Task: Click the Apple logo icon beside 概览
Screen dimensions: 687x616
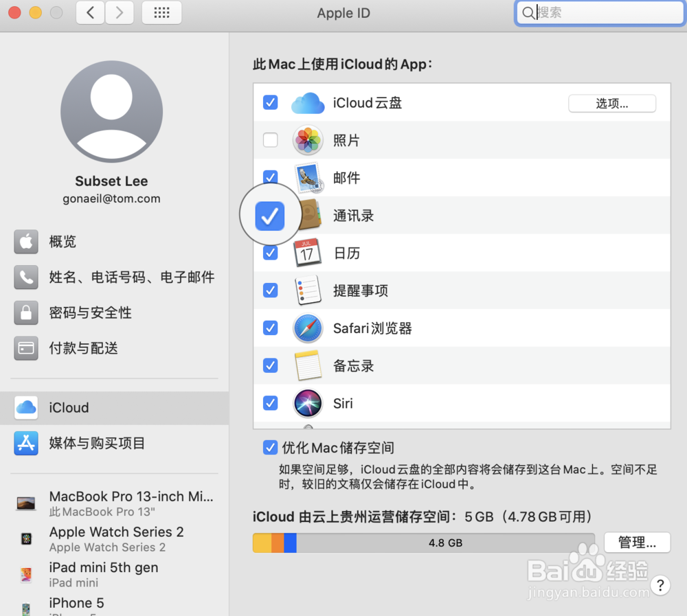Action: point(26,242)
